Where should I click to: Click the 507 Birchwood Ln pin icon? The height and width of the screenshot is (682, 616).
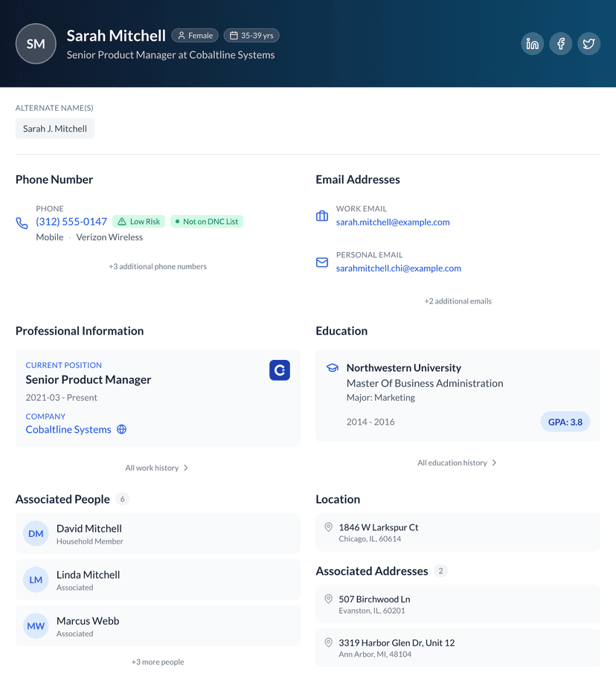(x=328, y=599)
